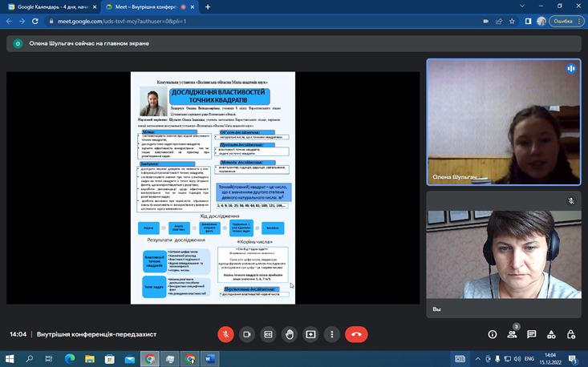Open meeting details info icon
This screenshot has height=367, width=588.
(493, 334)
